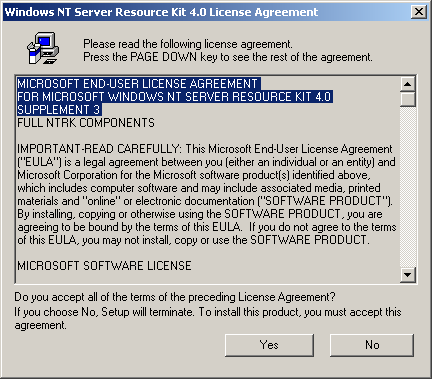Click the 'If you choose No' notice

click(x=208, y=318)
